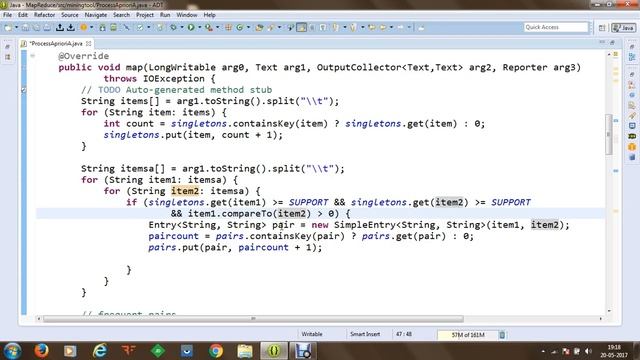The height and width of the screenshot is (360, 640).
Task: Expand the Forward history dropdown arrow
Action: 409,27
